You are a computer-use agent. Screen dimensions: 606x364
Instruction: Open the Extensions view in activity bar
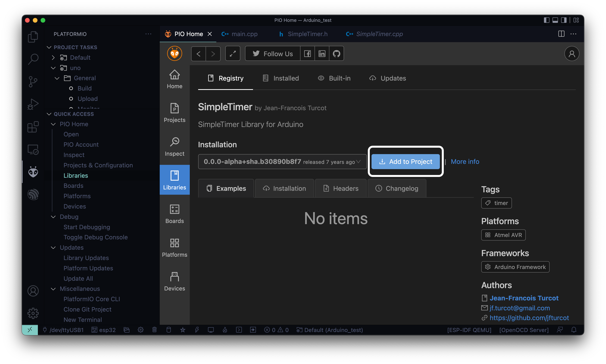[33, 127]
